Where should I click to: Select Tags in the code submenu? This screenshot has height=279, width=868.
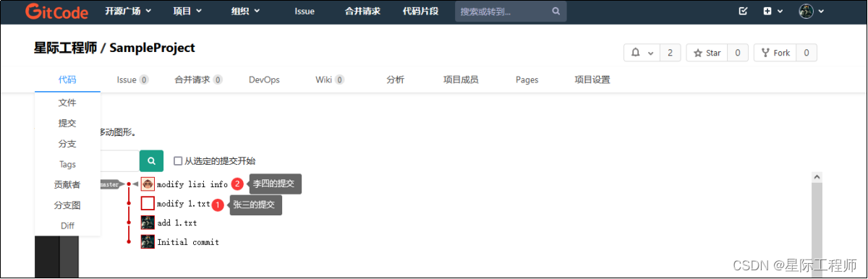click(67, 164)
